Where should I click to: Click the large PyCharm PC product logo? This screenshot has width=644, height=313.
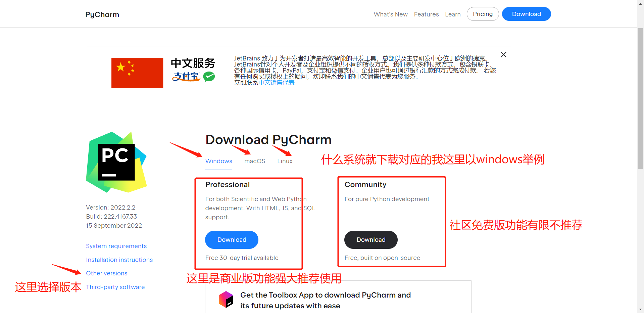click(x=116, y=162)
